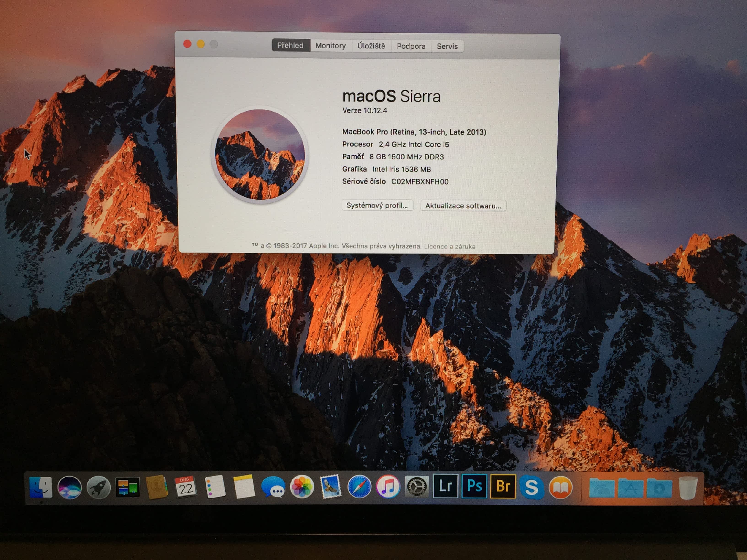Open the Trash in dock
The width and height of the screenshot is (747, 560).
pos(687,487)
